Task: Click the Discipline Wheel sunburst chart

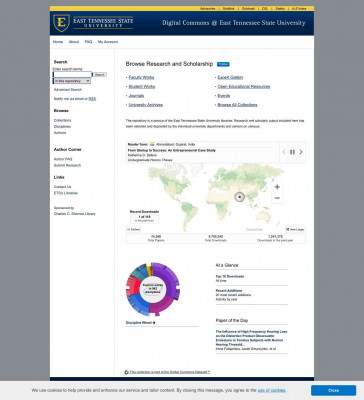Action: click(x=153, y=289)
